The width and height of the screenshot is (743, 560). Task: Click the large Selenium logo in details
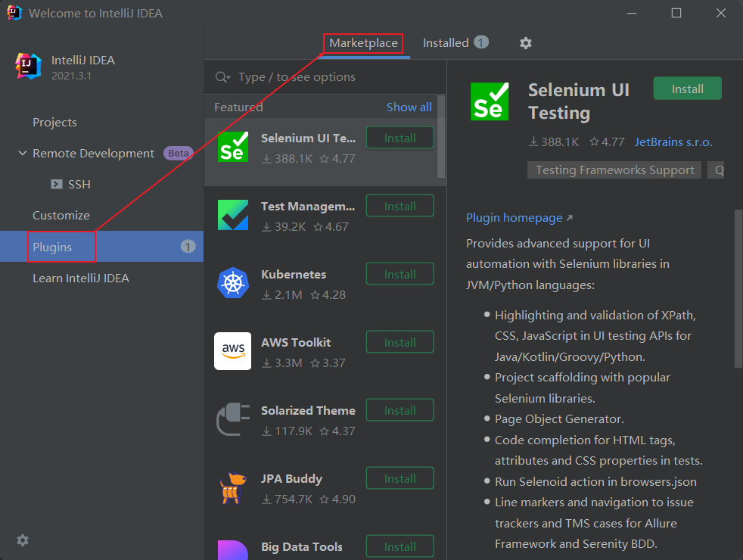point(490,101)
